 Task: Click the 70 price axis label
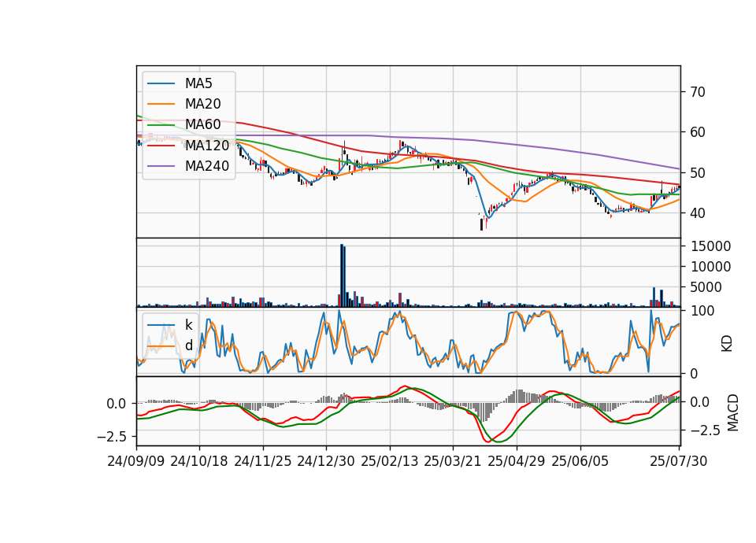pyautogui.click(x=698, y=91)
